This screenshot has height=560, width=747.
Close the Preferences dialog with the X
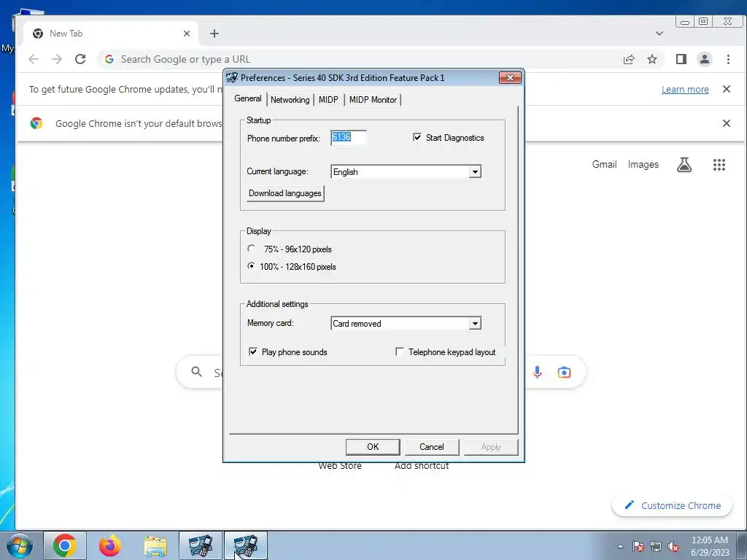coord(510,77)
